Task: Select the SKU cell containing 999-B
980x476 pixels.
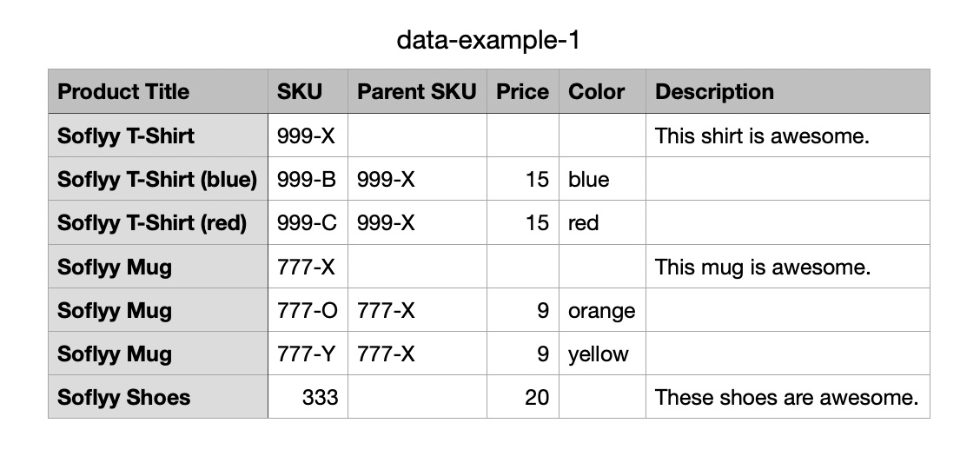Action: (308, 180)
